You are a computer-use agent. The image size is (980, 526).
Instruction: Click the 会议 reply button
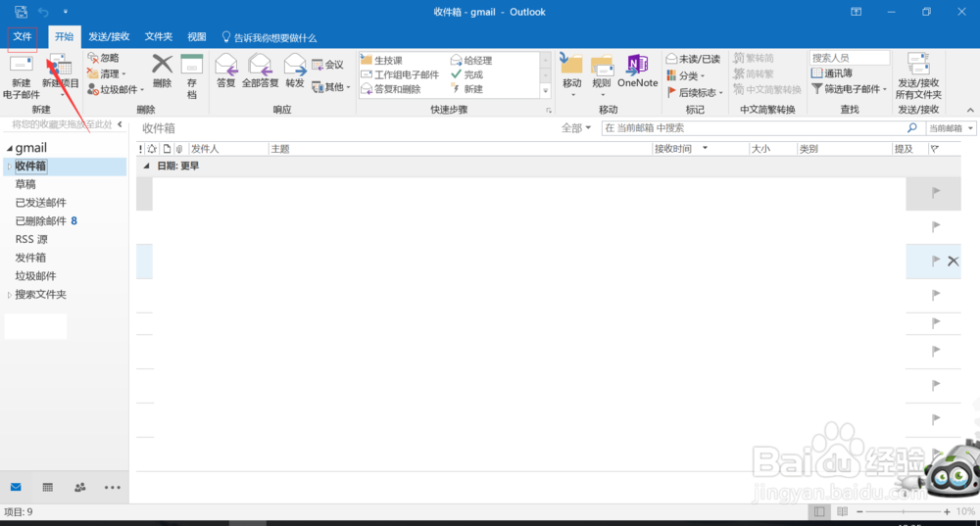coord(328,65)
